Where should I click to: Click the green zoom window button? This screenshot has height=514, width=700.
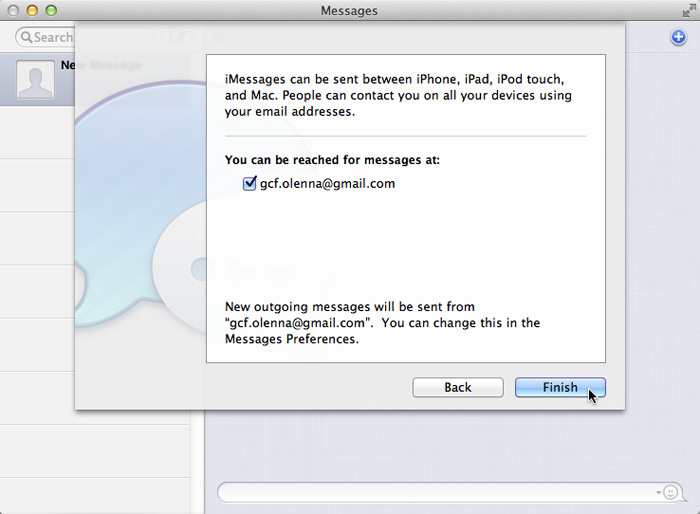click(x=50, y=10)
